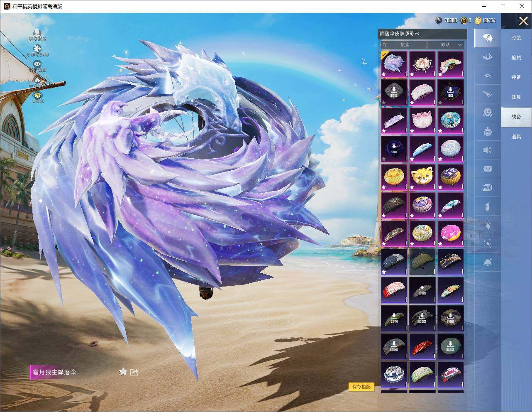532x412 pixels.
Task: Open the 载具 tab
Action: (516, 97)
